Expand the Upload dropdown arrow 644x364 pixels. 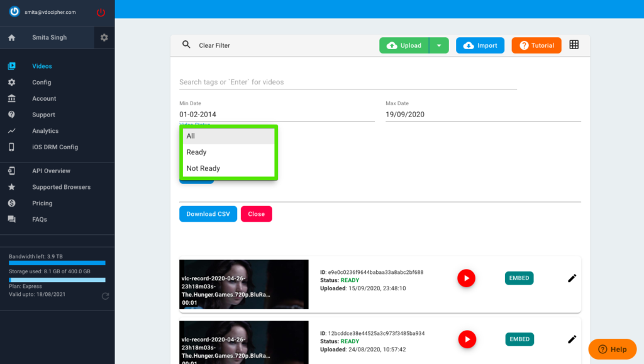point(439,45)
